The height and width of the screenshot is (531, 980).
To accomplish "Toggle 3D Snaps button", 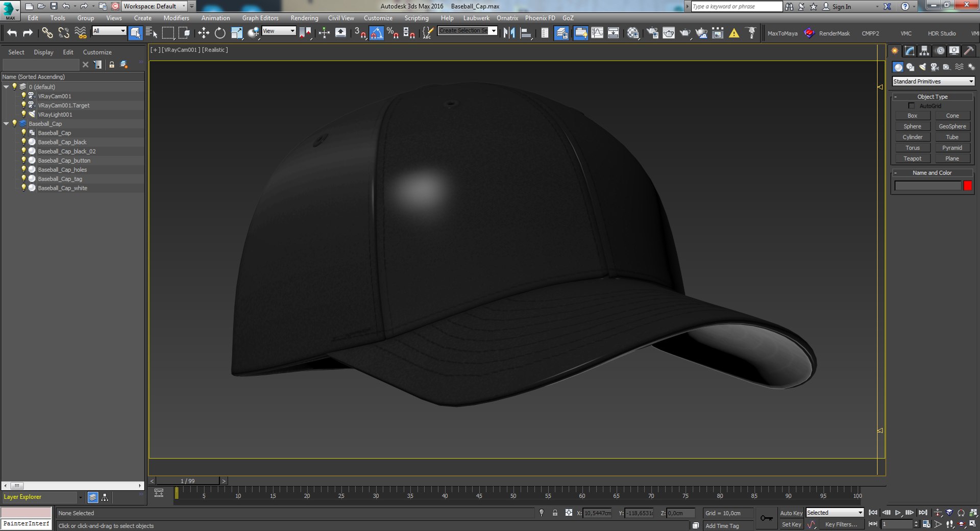I will click(x=360, y=33).
